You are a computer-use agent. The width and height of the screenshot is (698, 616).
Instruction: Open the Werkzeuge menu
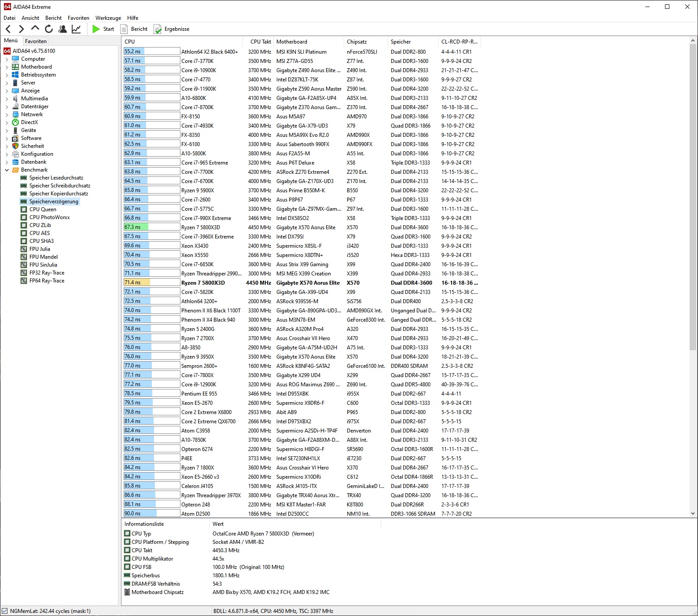108,18
